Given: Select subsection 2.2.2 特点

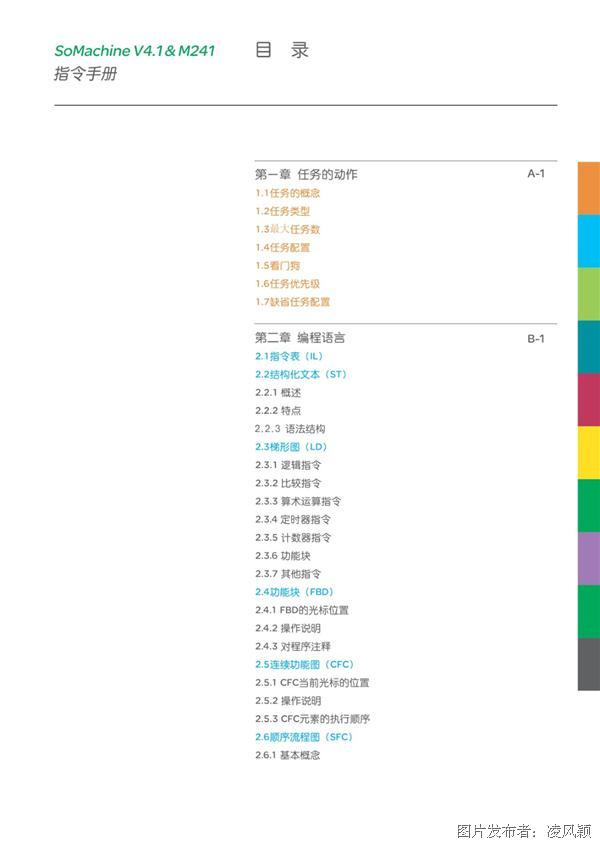Looking at the screenshot, I should [x=278, y=410].
